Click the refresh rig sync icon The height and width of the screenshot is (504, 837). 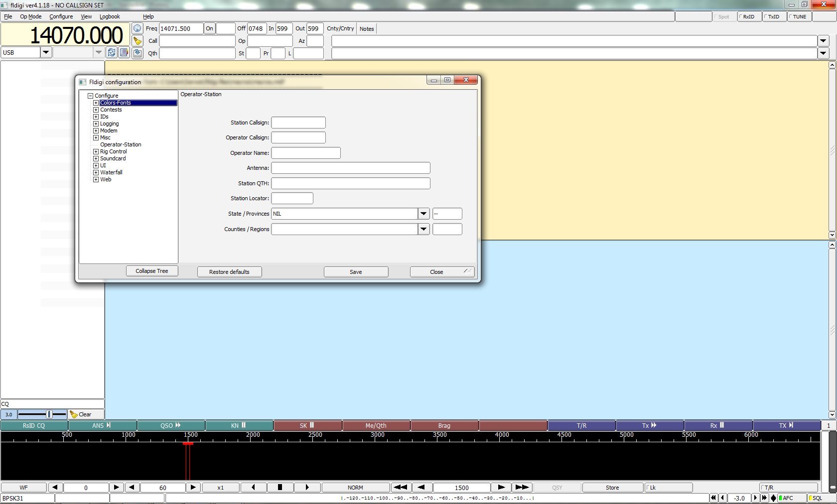point(112,52)
